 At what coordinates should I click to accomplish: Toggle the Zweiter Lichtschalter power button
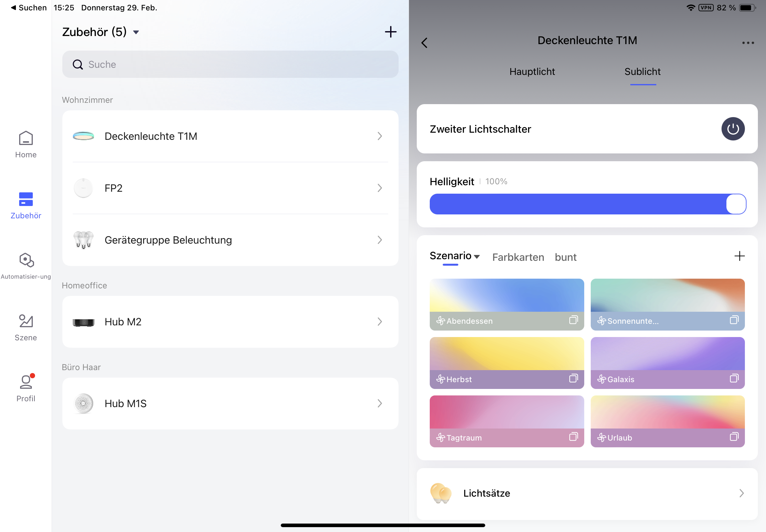pos(733,129)
